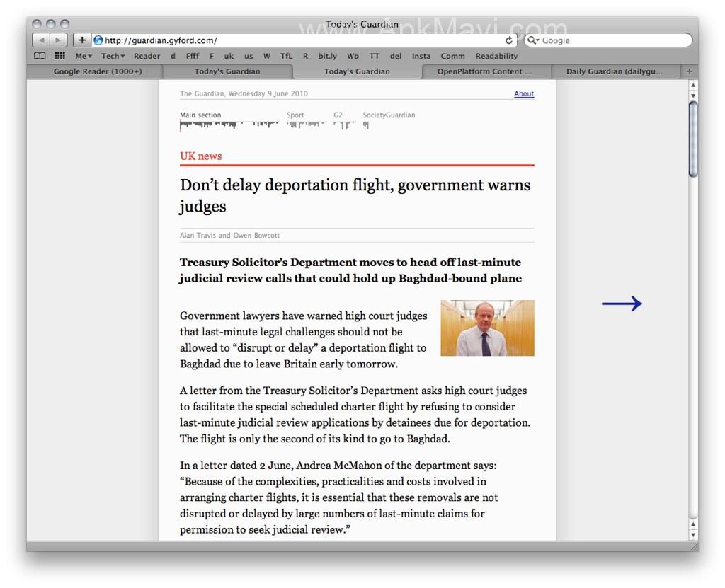Show Top Sites grid icon
The image size is (725, 588).
point(60,56)
